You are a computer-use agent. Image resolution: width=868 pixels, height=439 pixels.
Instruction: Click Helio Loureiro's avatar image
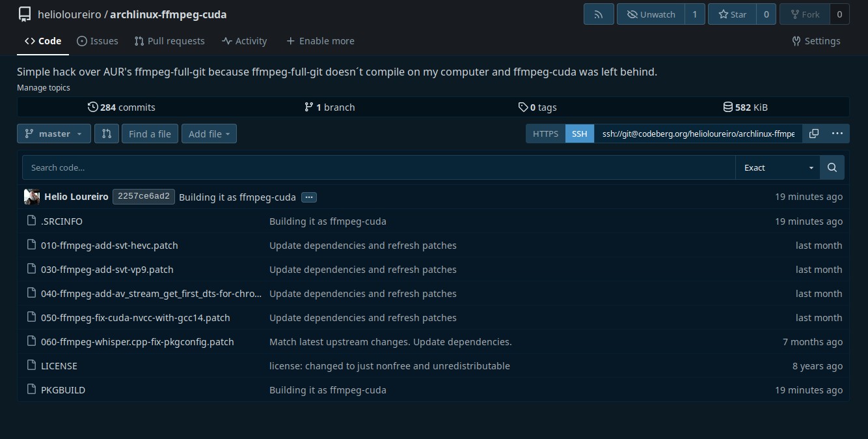32,197
